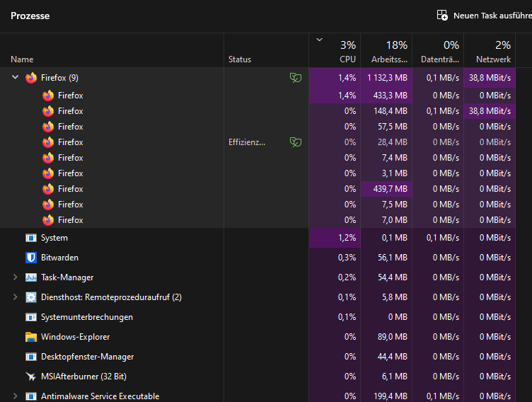The image size is (532, 402).
Task: Expand the Task-Manager process entry
Action: click(16, 277)
